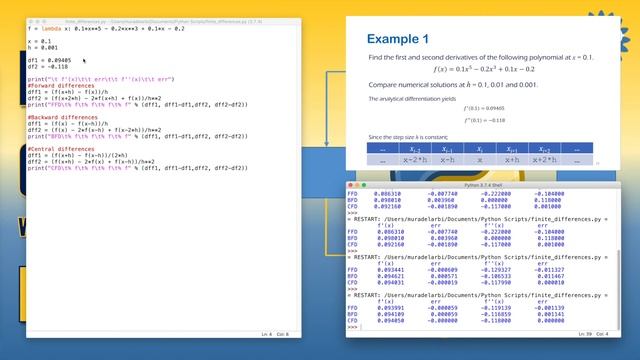Screen dimensions: 640x360
Task: Click the 'x+h' table cell on slide
Action: [512, 160]
